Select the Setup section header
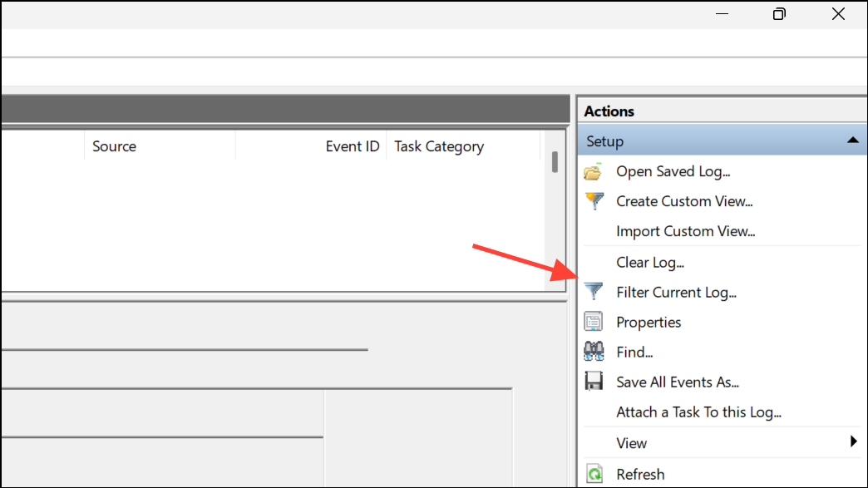 click(x=723, y=140)
